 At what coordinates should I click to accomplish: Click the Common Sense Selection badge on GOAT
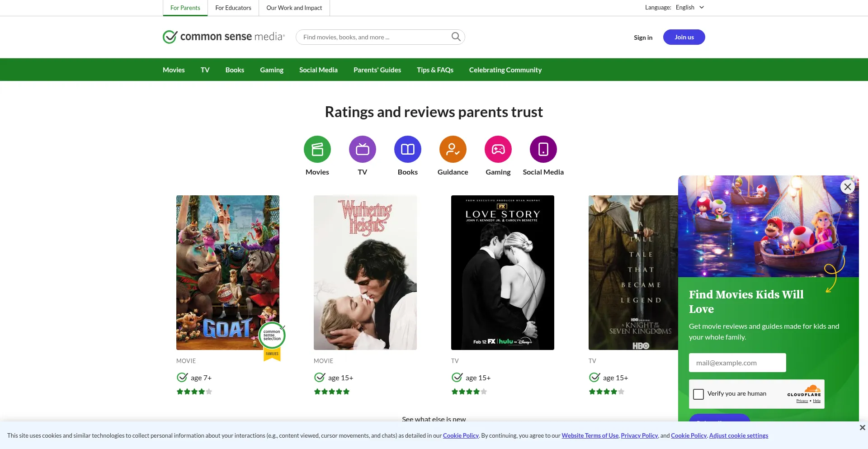tap(272, 341)
